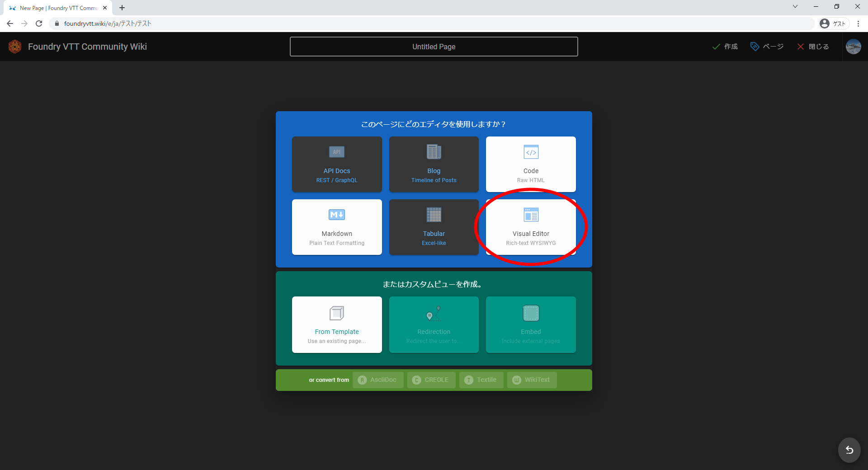The width and height of the screenshot is (868, 470).
Task: Convert from CREOLE
Action: click(431, 380)
